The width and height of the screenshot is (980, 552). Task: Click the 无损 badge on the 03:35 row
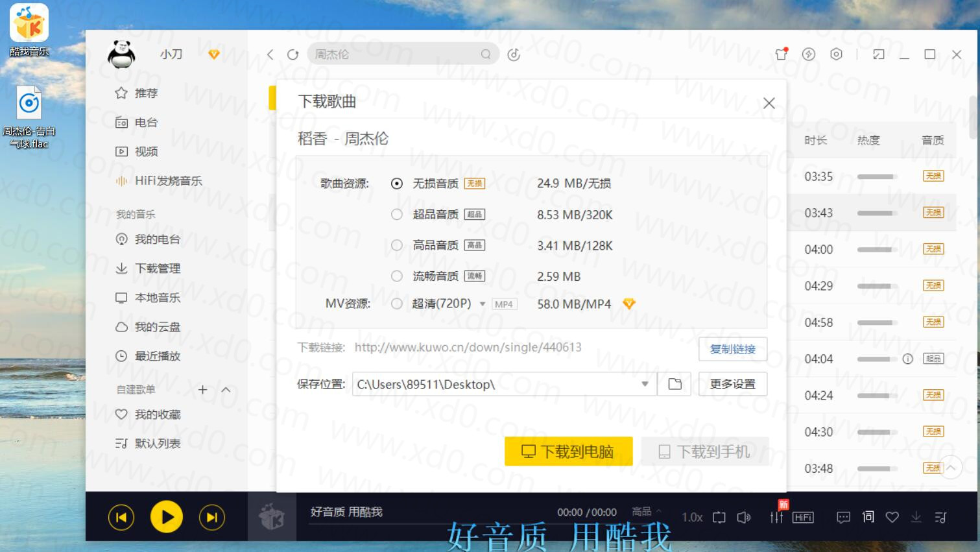coord(933,176)
